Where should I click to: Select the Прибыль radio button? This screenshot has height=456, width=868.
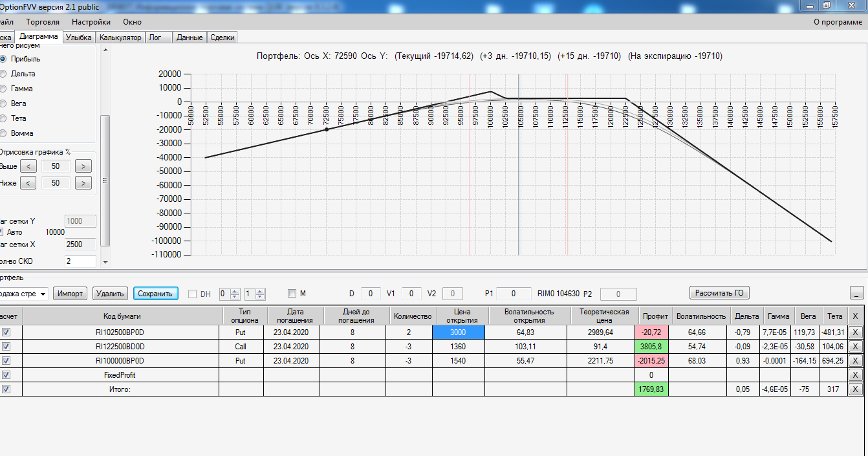click(x=4, y=59)
